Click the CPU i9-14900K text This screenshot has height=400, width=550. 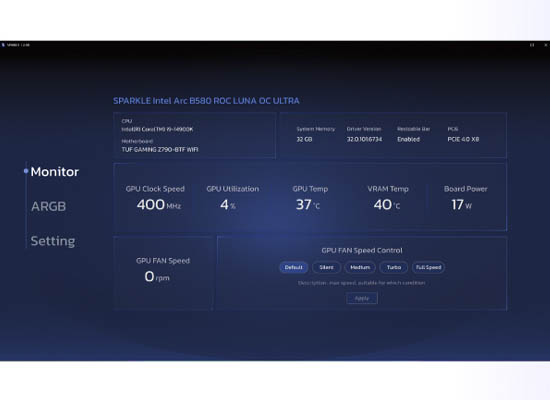click(x=157, y=129)
